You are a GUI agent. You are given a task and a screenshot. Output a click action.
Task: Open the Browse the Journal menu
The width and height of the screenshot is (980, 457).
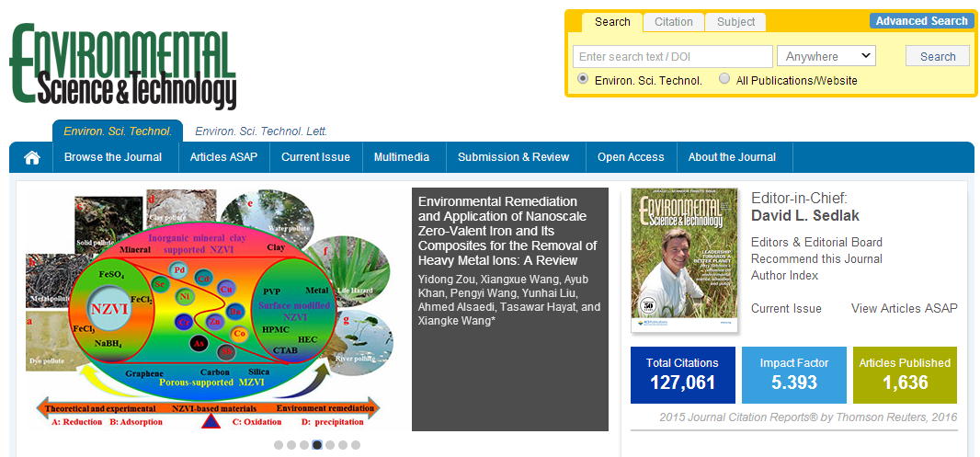point(113,157)
